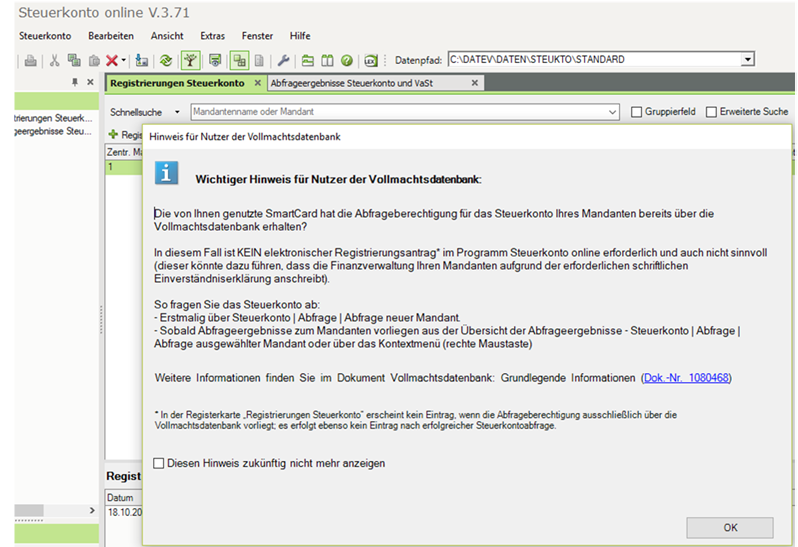This screenshot has width=798, height=547.
Task: Click the Paste clipboard icon
Action: (x=94, y=61)
